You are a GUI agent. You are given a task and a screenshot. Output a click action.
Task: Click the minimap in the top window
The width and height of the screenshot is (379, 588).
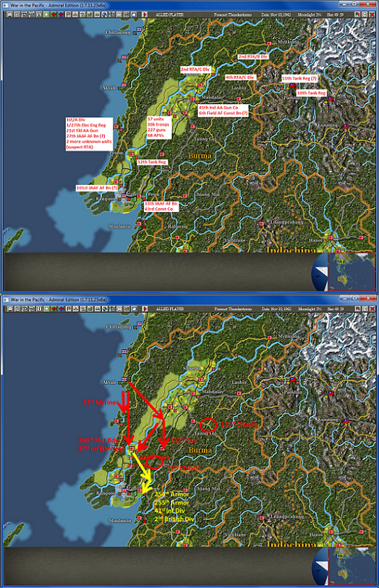pyautogui.click(x=351, y=272)
